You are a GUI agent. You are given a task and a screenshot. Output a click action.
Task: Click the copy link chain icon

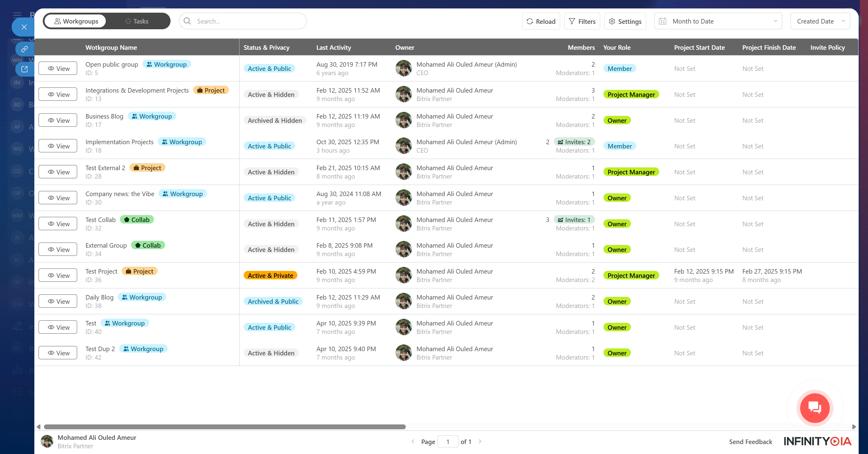(x=25, y=49)
